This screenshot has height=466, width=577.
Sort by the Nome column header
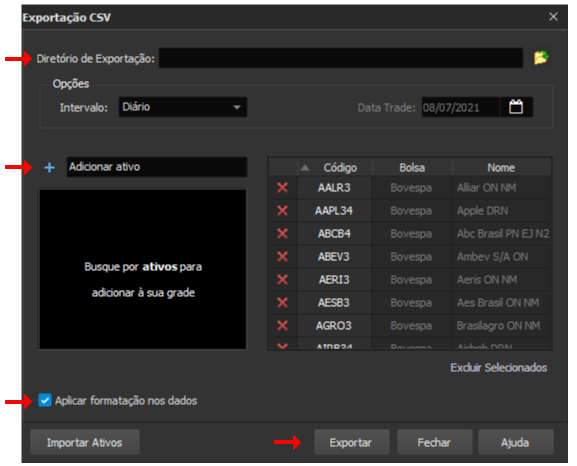coord(501,167)
